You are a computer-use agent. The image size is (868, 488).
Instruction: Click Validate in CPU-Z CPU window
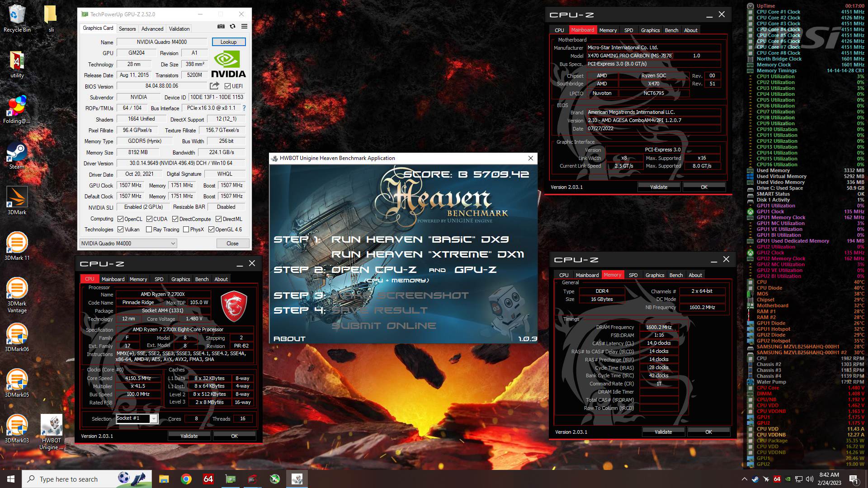tap(189, 436)
